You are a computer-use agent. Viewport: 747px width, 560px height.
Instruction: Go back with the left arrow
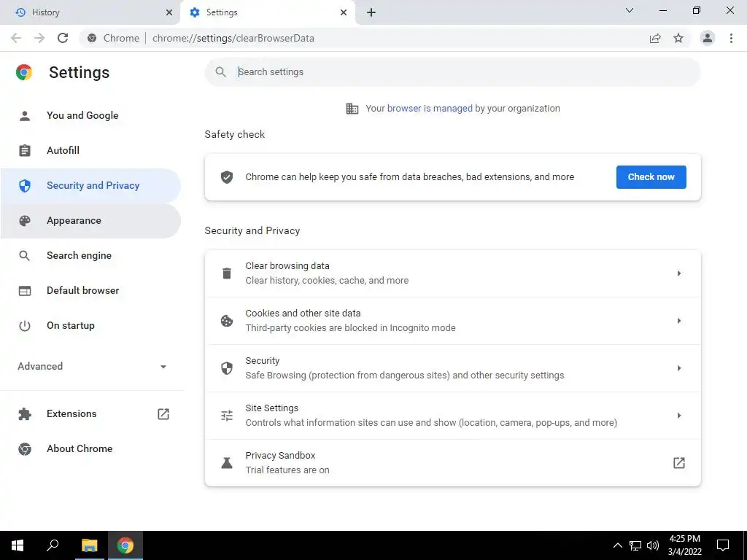coord(16,38)
